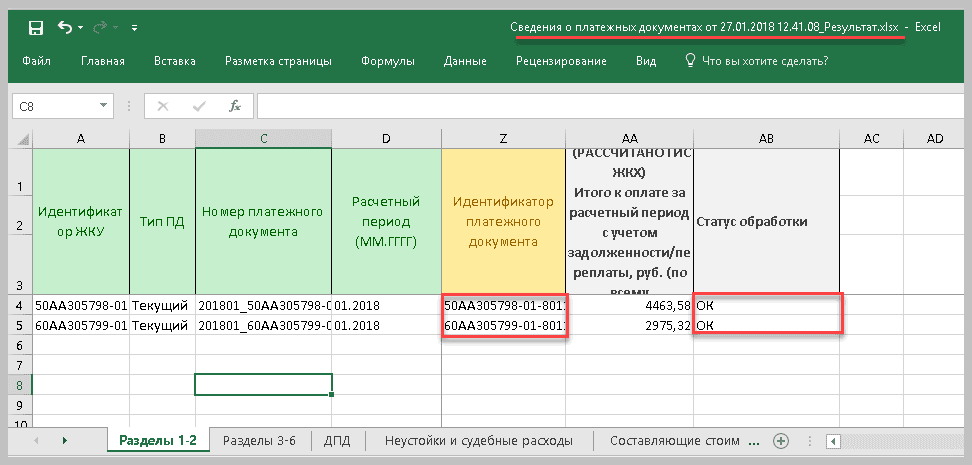Click the horizontal scrollbar left arrow
972x465 pixels.
831,441
